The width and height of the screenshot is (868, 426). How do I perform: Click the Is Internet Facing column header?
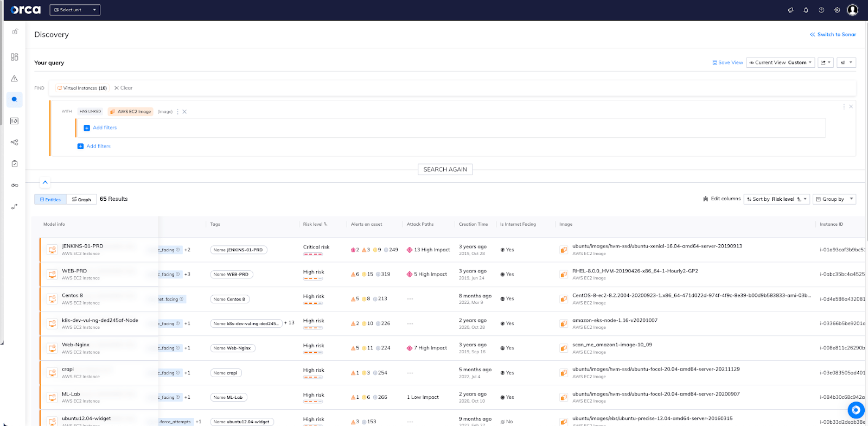pos(518,224)
